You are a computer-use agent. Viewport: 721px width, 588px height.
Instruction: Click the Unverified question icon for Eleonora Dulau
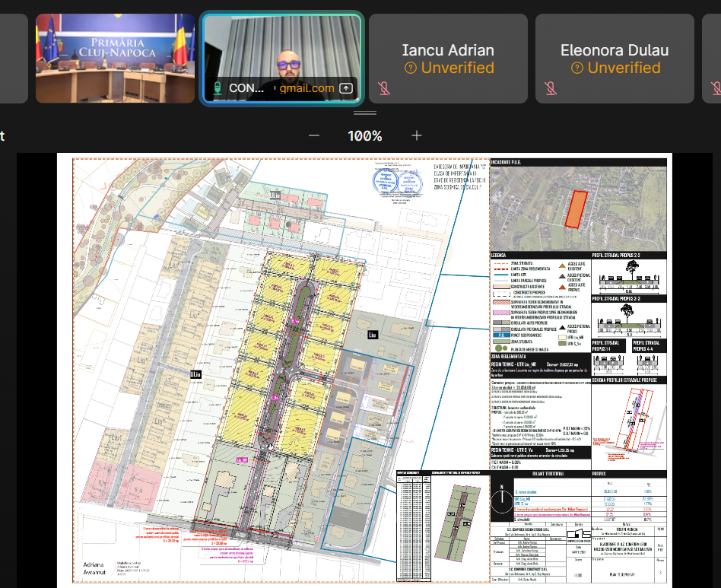pyautogui.click(x=577, y=68)
